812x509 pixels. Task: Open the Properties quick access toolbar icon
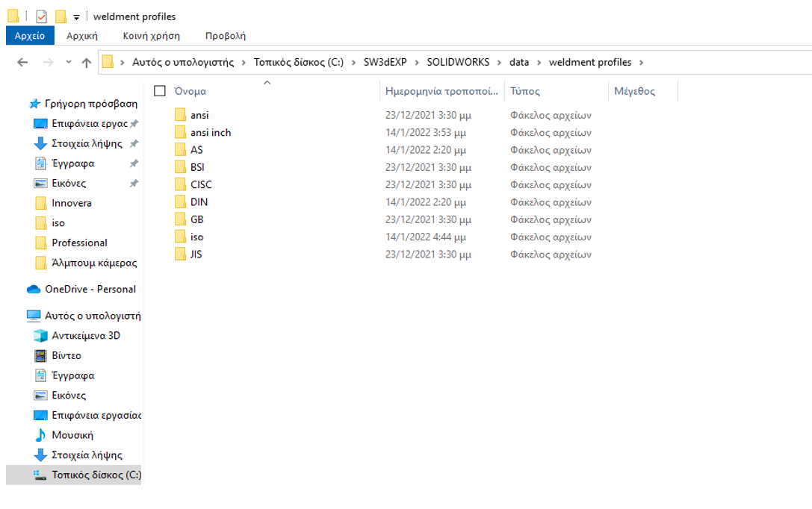[x=41, y=16]
